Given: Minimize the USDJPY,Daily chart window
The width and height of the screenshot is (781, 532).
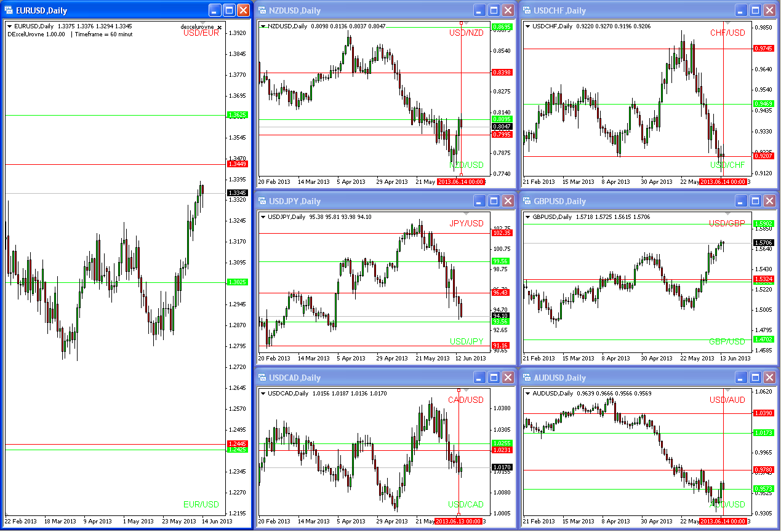Looking at the screenshot, I should 479,201.
